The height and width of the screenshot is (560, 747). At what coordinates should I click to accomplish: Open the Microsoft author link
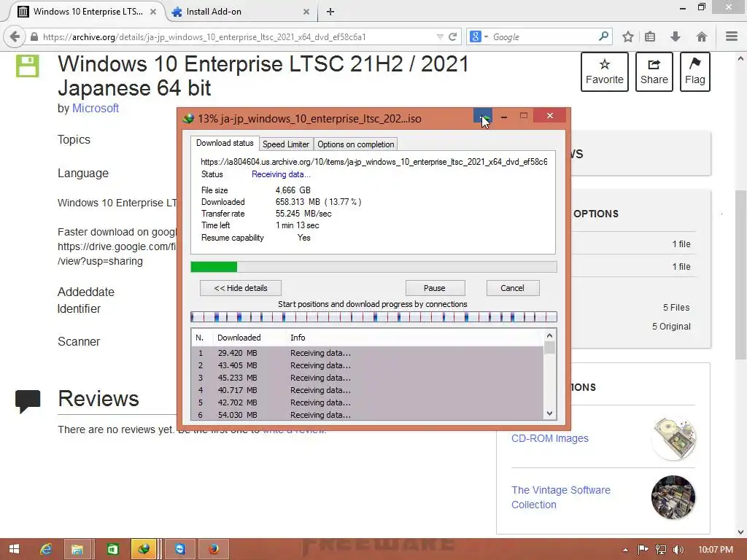(96, 108)
